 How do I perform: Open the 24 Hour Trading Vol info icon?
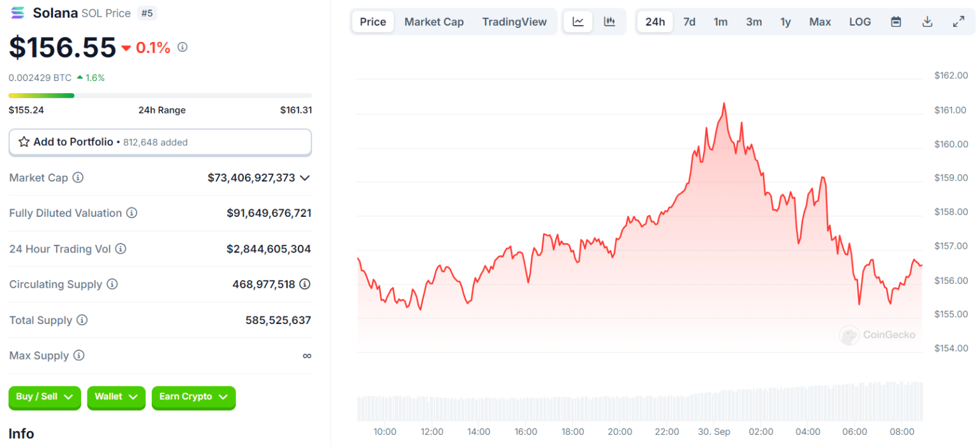[x=121, y=249]
